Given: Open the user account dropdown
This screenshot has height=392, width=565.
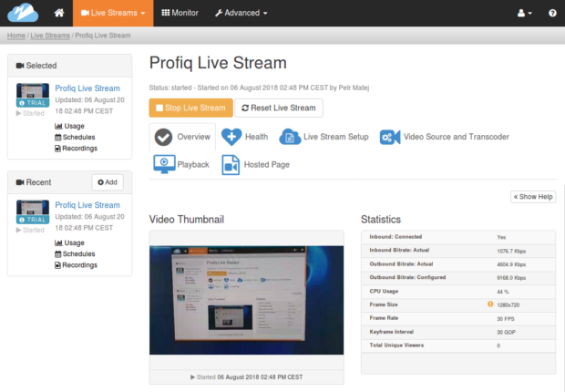Looking at the screenshot, I should [x=525, y=13].
